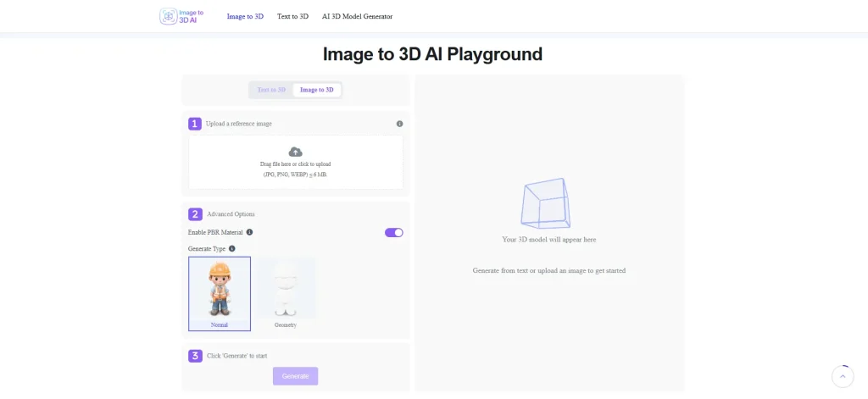868x399 pixels.
Task: Click the 'Advanced Options' label
Action: click(231, 214)
